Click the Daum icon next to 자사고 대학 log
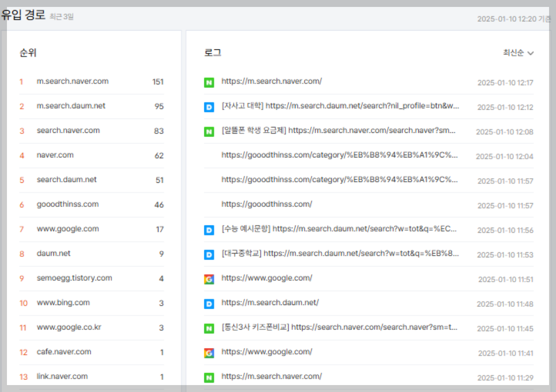556x392 pixels. tap(209, 107)
